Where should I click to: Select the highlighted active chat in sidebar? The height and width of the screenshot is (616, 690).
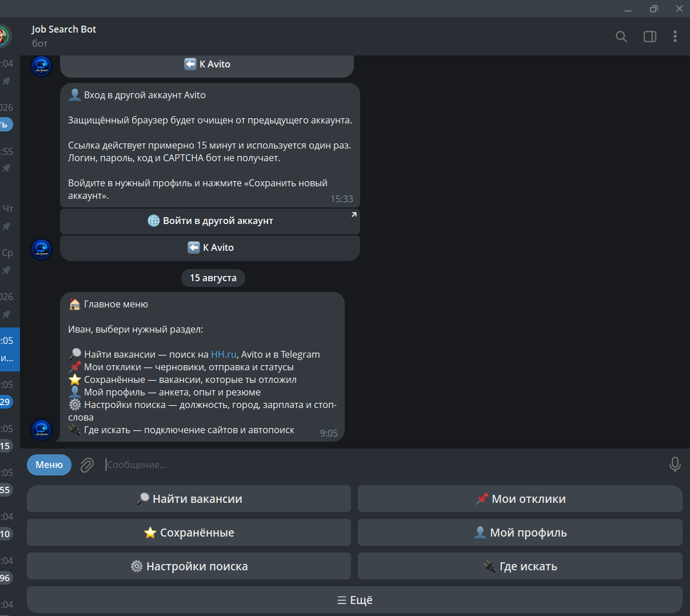10,350
